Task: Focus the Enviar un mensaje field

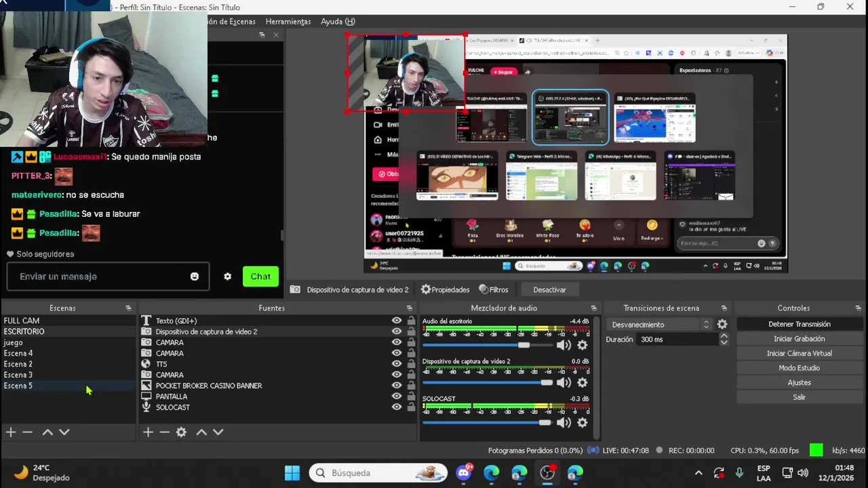Action: 108,277
